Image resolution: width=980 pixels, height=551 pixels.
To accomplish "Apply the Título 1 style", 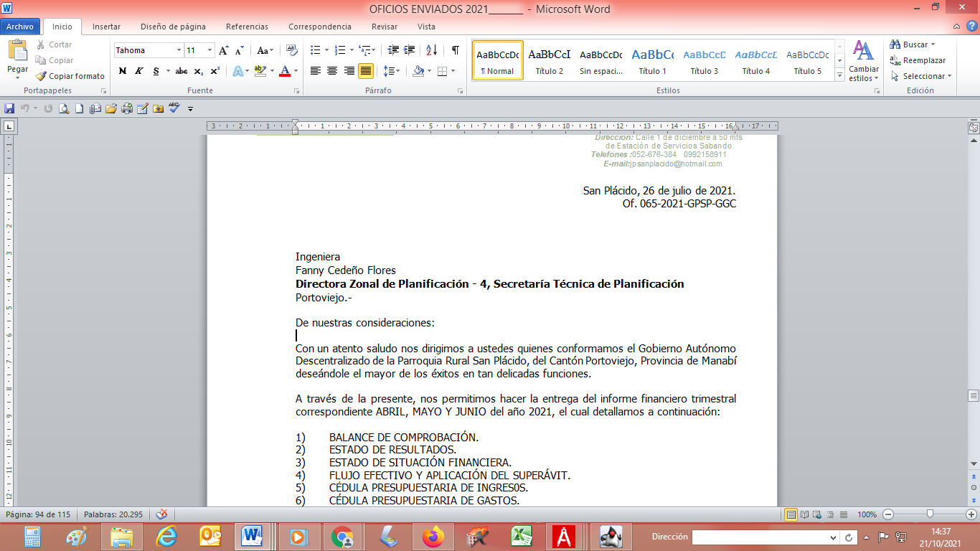I will coord(653,61).
